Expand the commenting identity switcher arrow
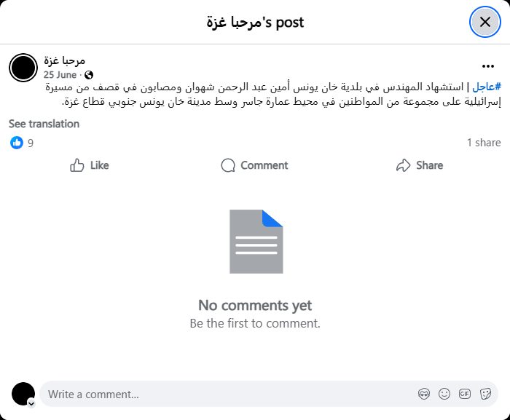Image resolution: width=510 pixels, height=420 pixels. (31, 403)
